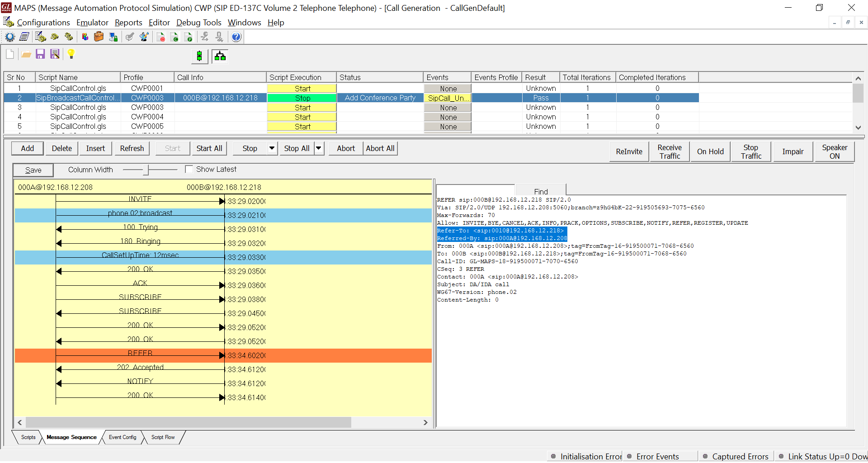Image resolution: width=868 pixels, height=463 pixels.
Task: Toggle the On Hold button
Action: [710, 152]
